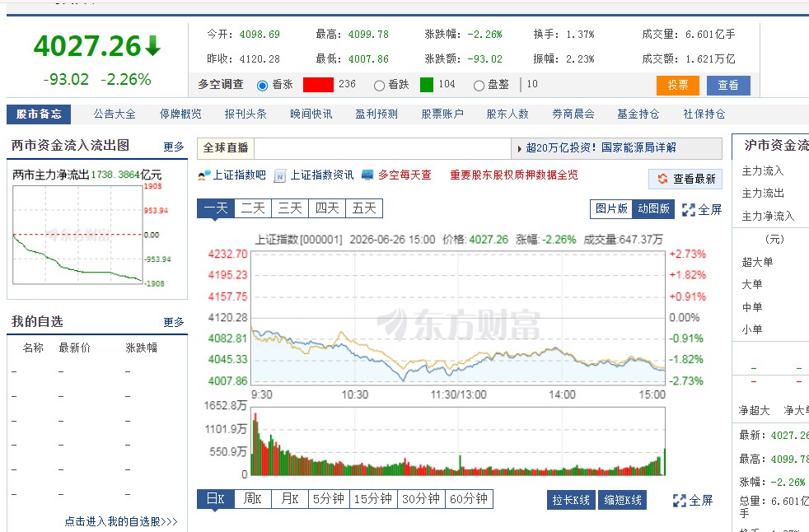The height and width of the screenshot is (532, 809).
Task: Open the 多空每天查 link
Action: pos(404,175)
